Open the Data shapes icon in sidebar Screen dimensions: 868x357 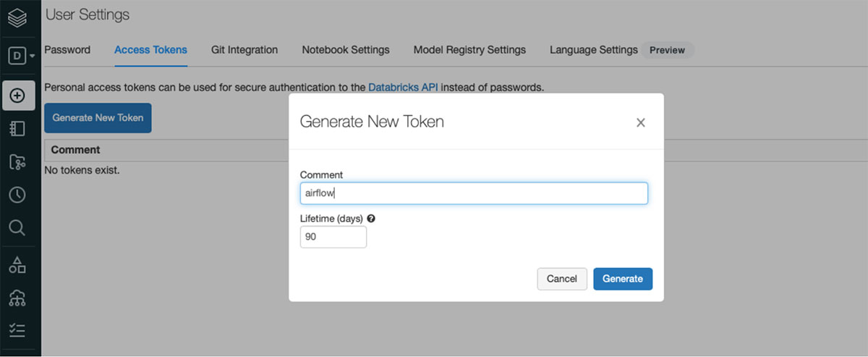(18, 265)
